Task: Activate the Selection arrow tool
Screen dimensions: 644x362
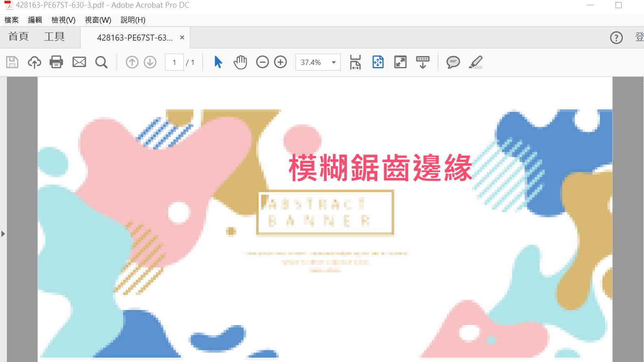Action: coord(218,62)
